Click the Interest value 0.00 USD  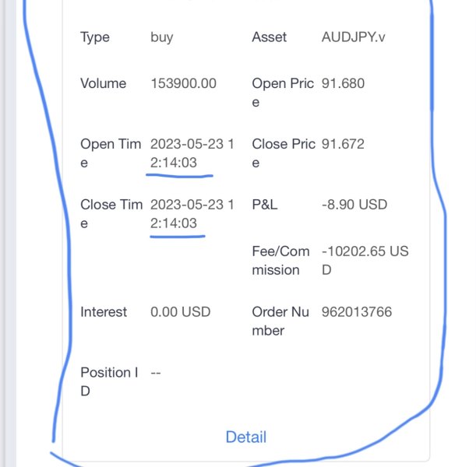[180, 312]
